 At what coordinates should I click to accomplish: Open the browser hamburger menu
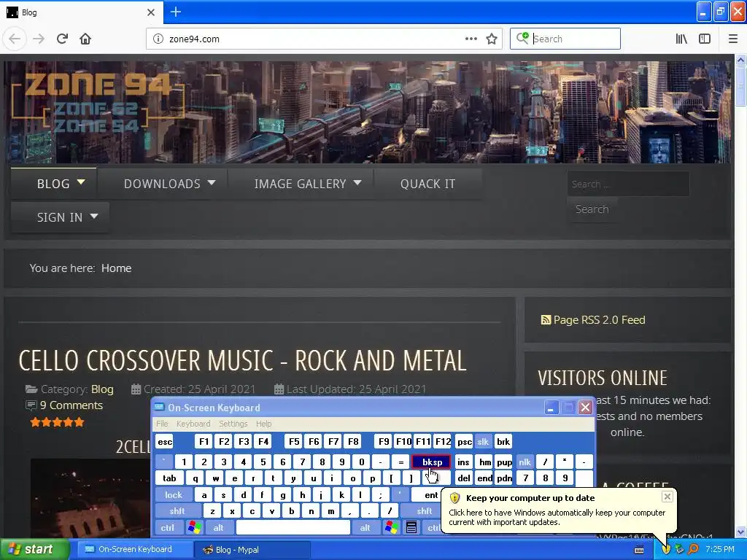732,39
